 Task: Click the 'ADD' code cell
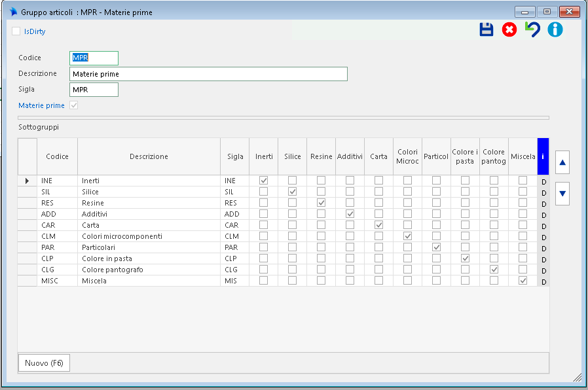(58, 214)
